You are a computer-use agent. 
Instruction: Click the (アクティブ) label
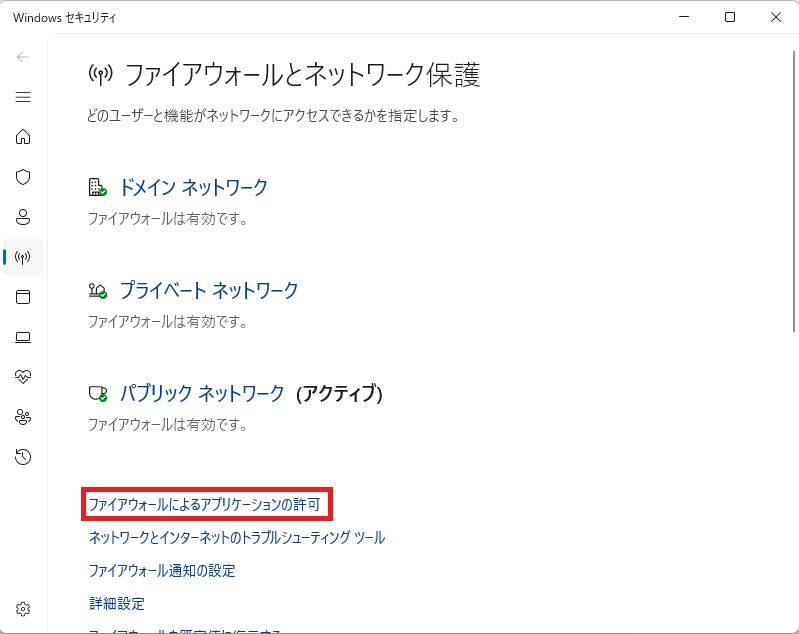click(x=339, y=393)
